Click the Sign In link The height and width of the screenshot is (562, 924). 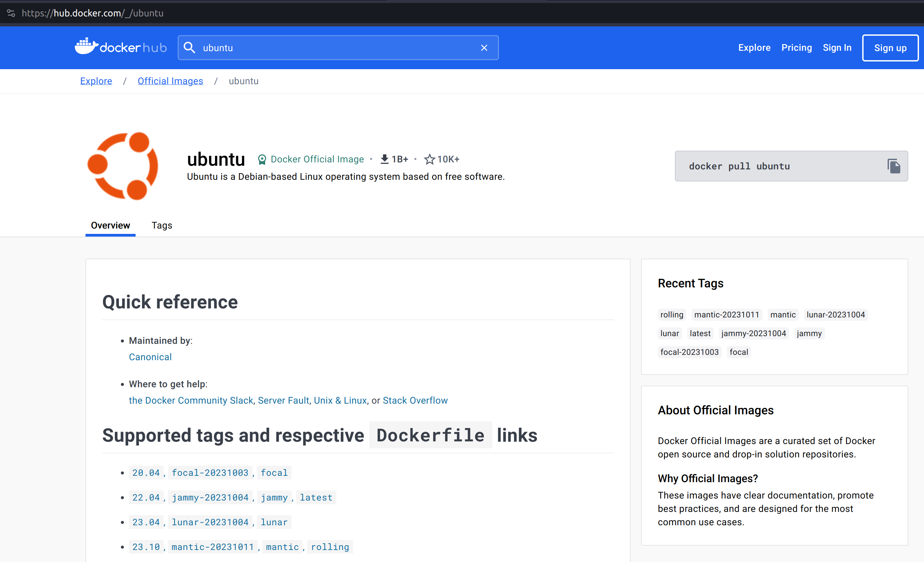[837, 48]
